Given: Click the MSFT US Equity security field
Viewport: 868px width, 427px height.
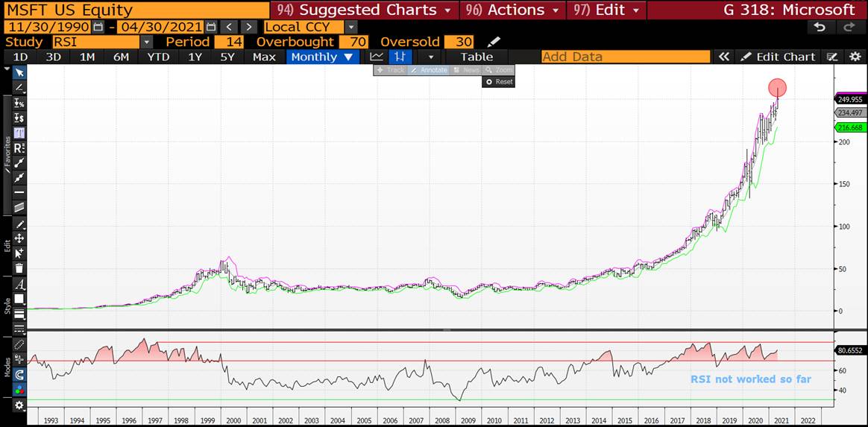Looking at the screenshot, I should (135, 10).
